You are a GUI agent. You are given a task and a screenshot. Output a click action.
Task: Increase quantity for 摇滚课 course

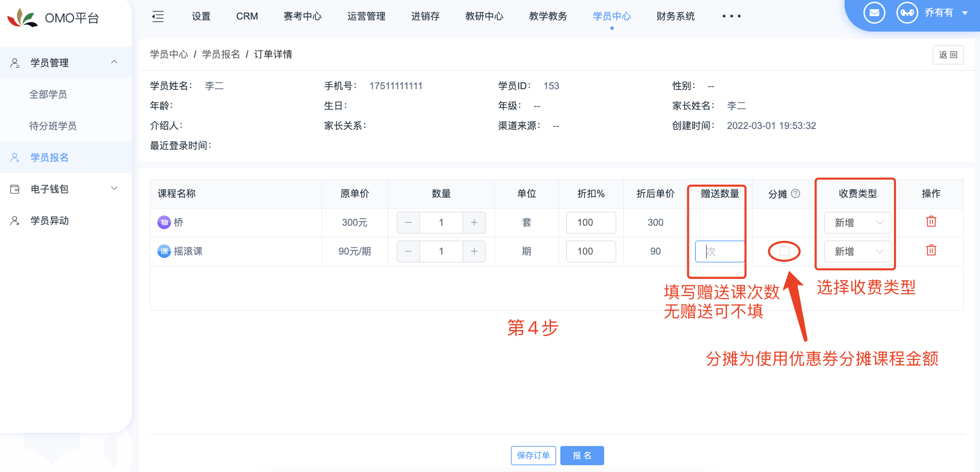pos(474,251)
